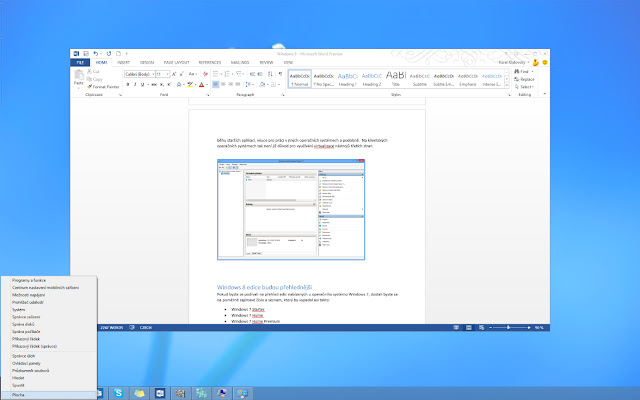The image size is (640, 400).
Task: Activate the Format Painter brush
Action: pos(103,87)
